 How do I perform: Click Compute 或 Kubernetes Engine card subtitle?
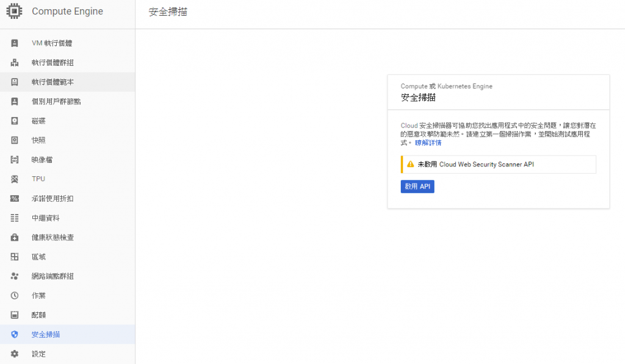click(x=446, y=86)
